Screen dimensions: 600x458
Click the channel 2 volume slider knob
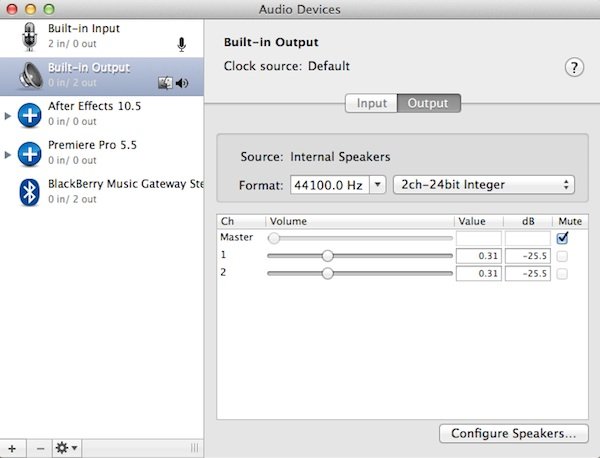point(328,274)
